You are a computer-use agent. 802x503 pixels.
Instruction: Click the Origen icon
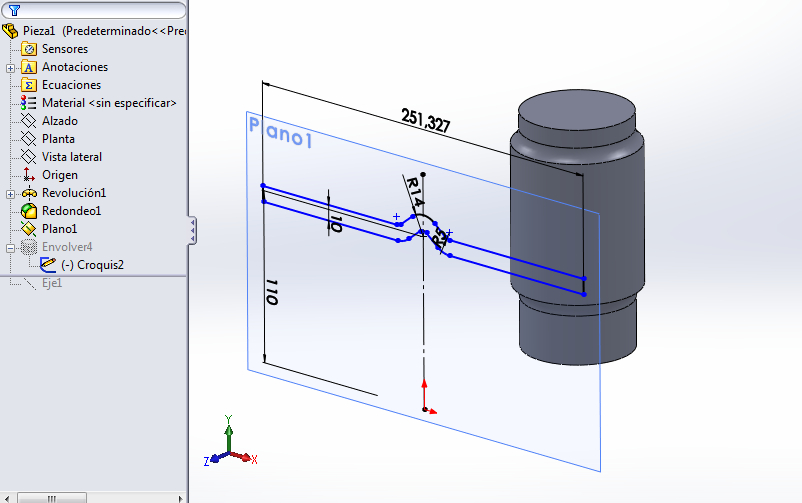(29, 175)
